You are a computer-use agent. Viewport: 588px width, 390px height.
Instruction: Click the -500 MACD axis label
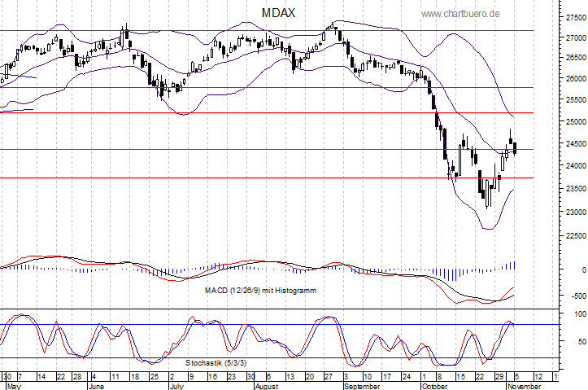(576, 296)
